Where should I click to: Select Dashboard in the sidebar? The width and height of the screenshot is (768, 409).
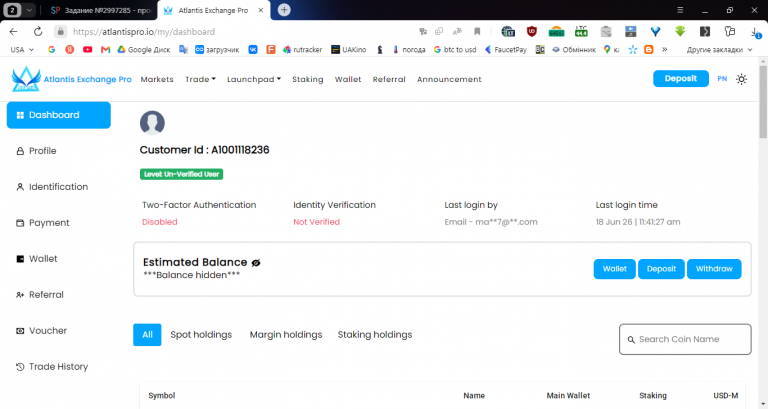click(x=59, y=115)
